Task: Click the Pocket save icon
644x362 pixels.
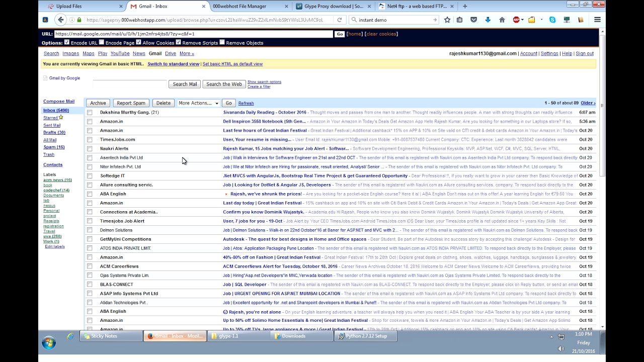Action: click(x=473, y=20)
